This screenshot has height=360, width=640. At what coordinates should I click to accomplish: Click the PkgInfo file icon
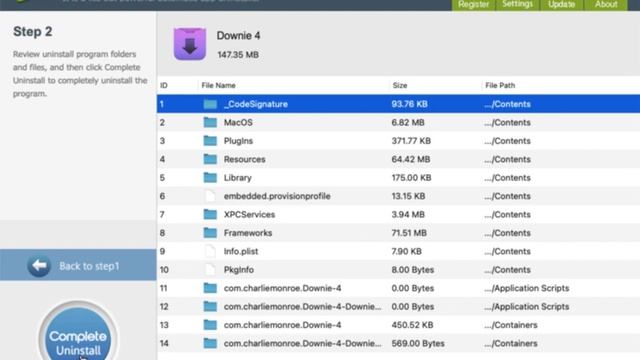coord(210,269)
